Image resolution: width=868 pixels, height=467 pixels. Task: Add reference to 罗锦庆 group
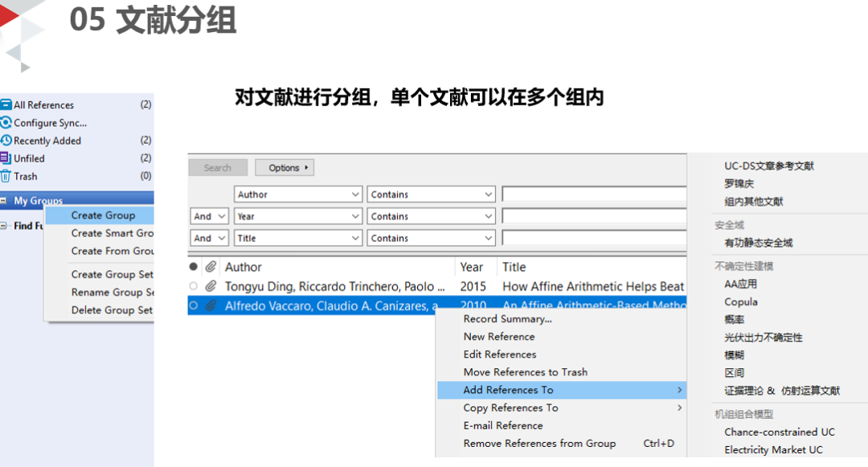click(x=739, y=184)
